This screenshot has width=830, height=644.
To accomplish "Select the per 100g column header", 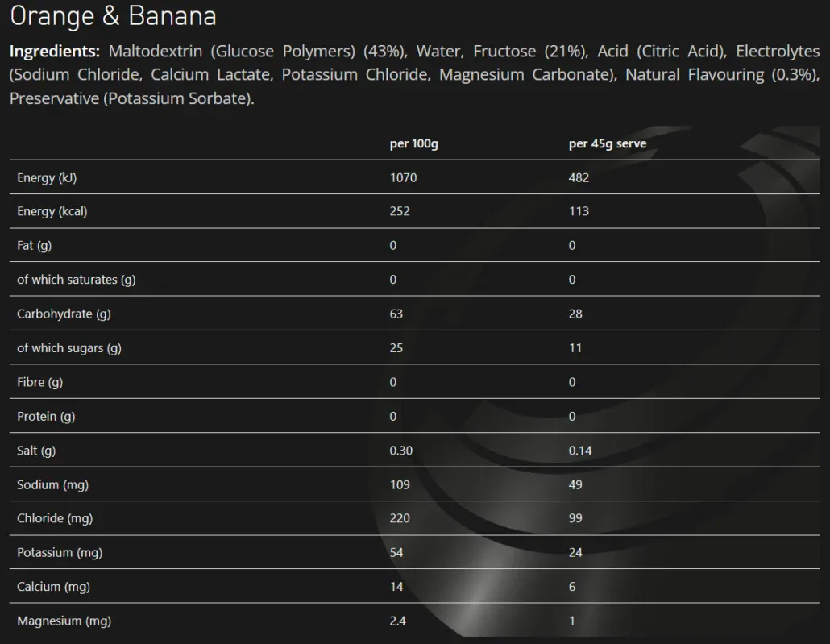I will [413, 144].
